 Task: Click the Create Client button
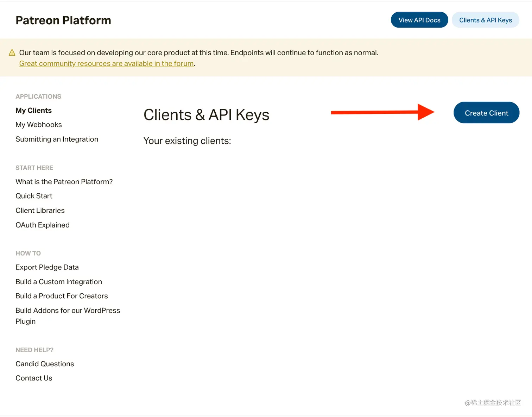[486, 113]
